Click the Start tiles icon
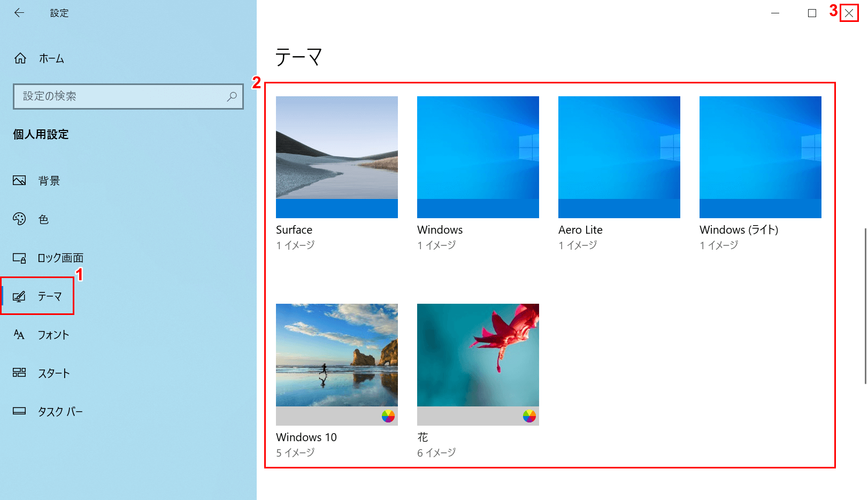Viewport: 868px width, 500px height. point(19,373)
